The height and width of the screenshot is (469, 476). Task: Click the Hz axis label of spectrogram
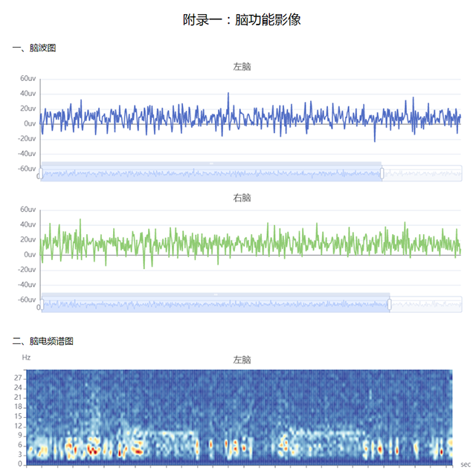click(26, 358)
